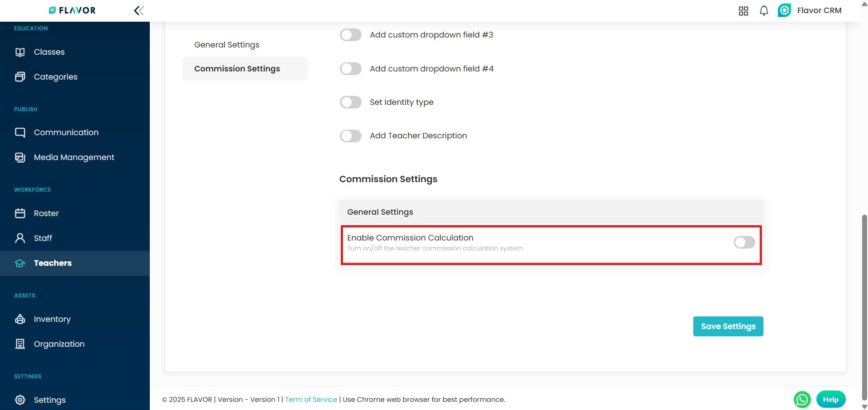This screenshot has height=410, width=868.
Task: Open the Media Management section
Action: click(x=74, y=157)
